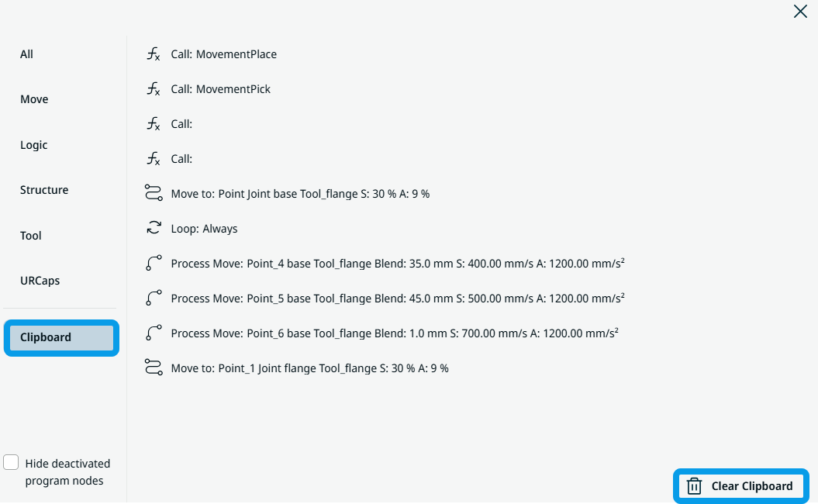
Task: Click the Process Move Point_4 curve icon
Action: click(154, 264)
